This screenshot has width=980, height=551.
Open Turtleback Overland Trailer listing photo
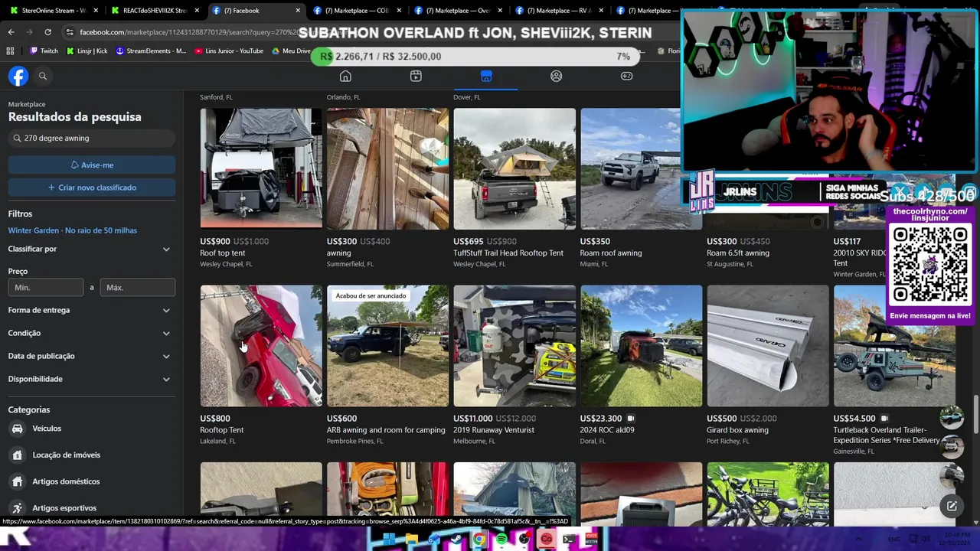tap(894, 346)
